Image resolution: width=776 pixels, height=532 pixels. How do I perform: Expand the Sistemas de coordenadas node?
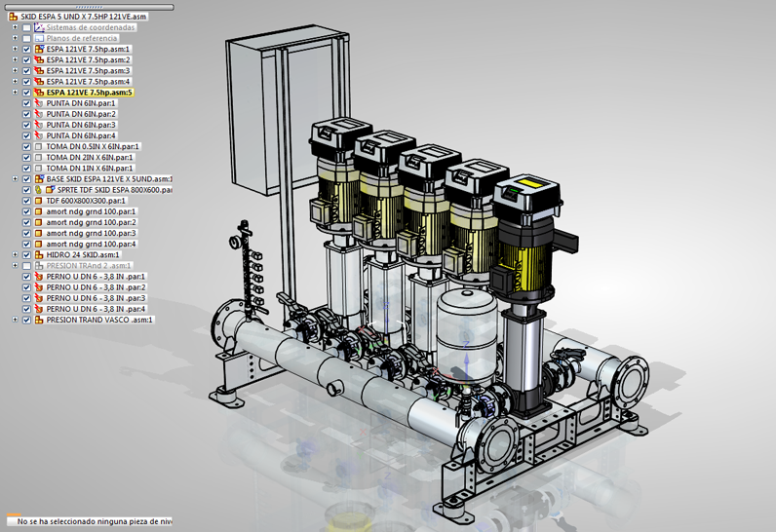15,27
